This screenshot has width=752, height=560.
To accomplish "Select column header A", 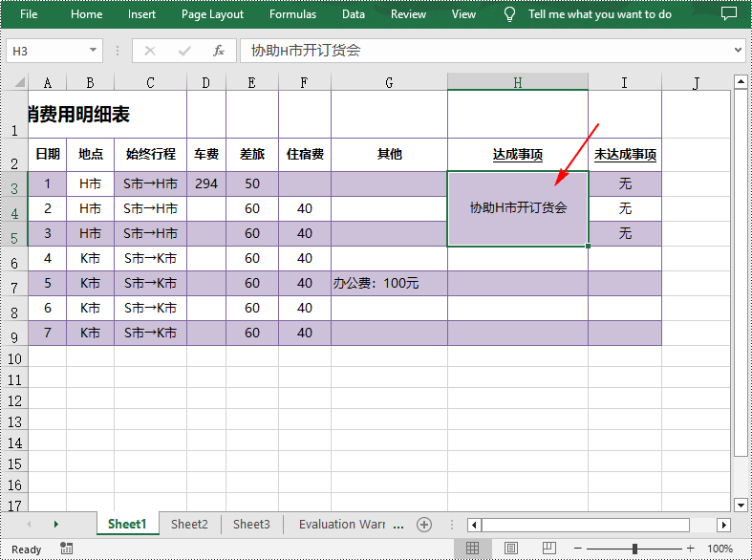I will tap(48, 82).
